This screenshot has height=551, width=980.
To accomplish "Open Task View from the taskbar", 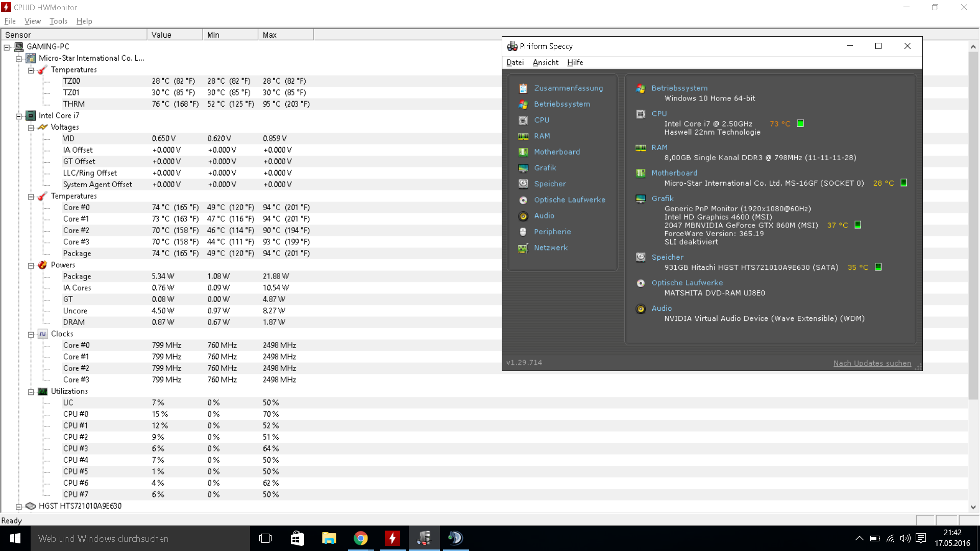I will click(x=265, y=538).
